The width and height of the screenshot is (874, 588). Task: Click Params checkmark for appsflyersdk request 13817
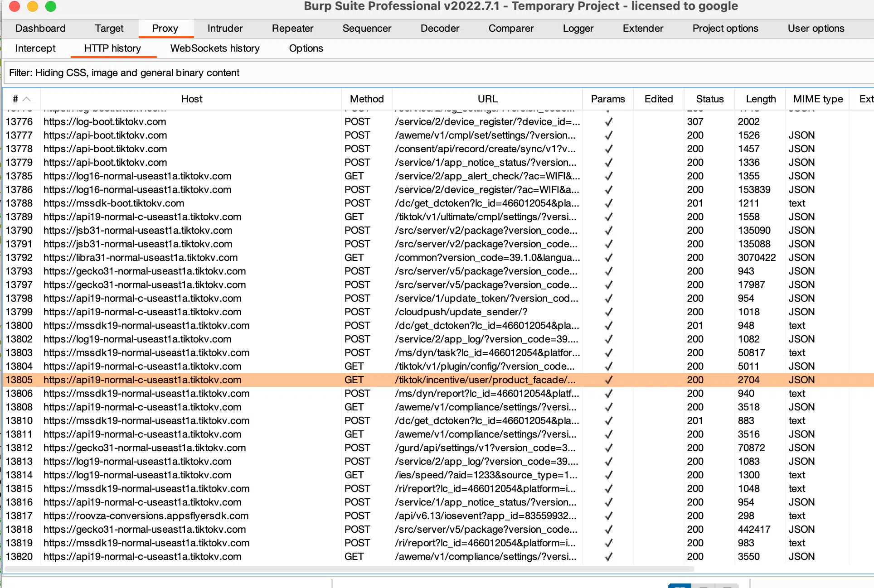(x=608, y=516)
